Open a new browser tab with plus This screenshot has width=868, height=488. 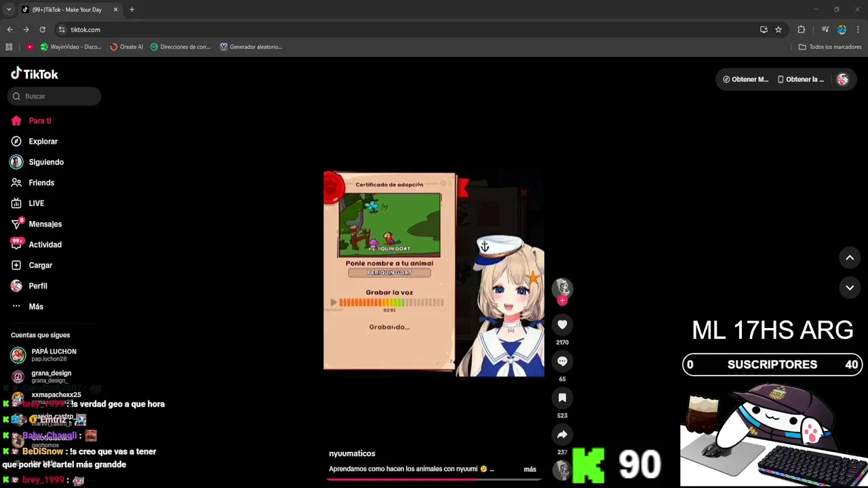click(x=132, y=9)
